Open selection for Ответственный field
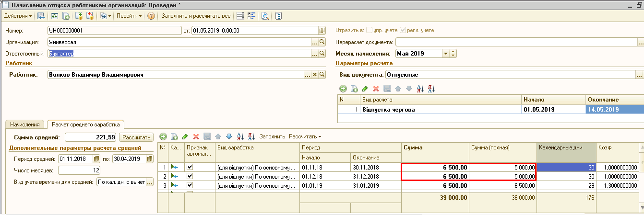The height and width of the screenshot is (215, 644). click(315, 53)
